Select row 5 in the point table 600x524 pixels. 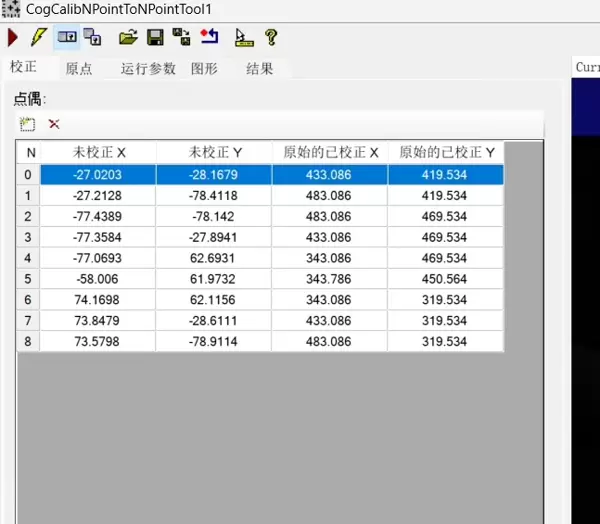[x=30, y=279]
